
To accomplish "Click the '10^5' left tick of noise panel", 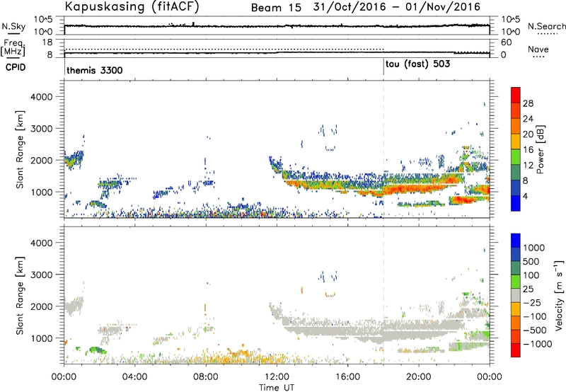I will click(43, 19).
